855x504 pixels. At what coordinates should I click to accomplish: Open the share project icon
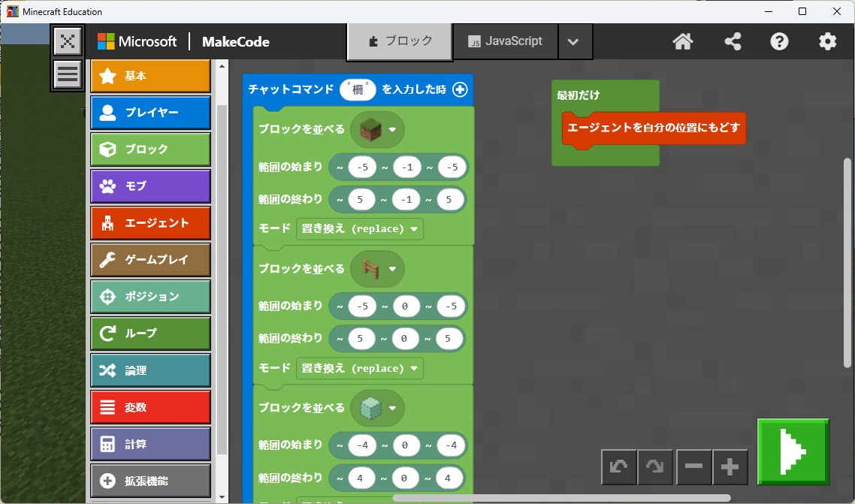(733, 41)
